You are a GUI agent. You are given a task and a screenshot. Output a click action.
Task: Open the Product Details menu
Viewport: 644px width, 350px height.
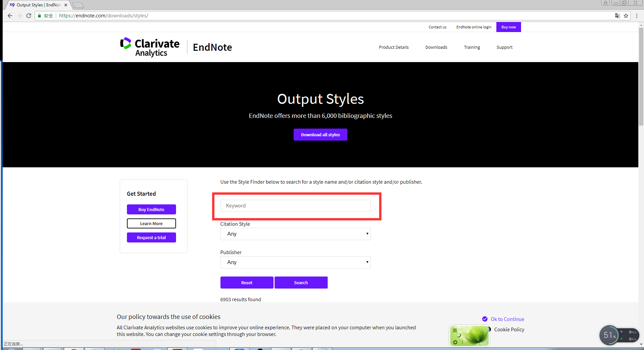click(394, 47)
